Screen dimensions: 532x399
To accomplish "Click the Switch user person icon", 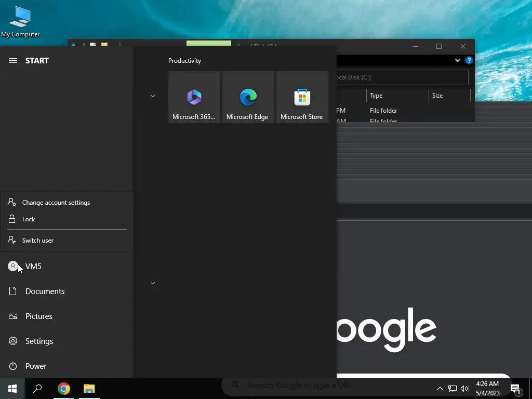I will (x=12, y=240).
